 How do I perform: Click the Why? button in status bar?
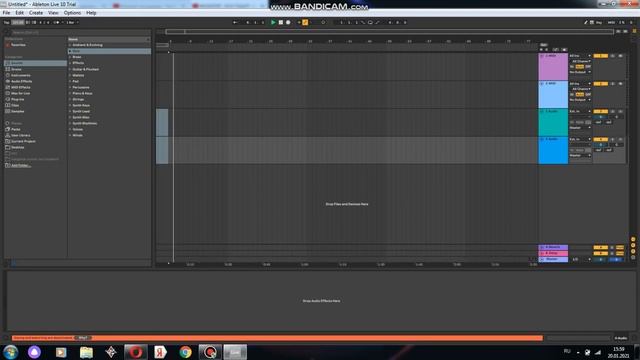83,338
